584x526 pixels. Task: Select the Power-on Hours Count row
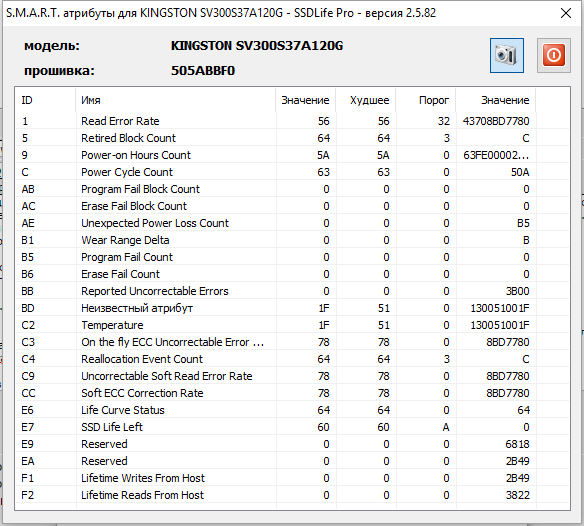coord(292,155)
